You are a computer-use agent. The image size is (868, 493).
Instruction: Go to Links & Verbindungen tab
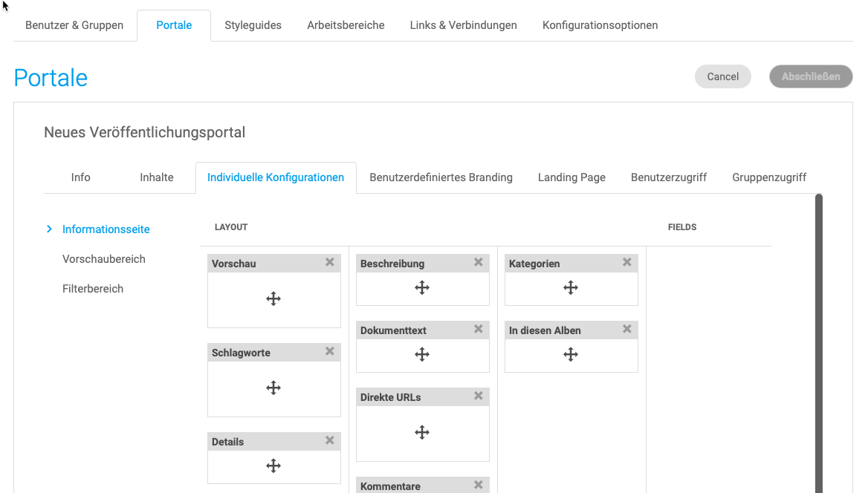[463, 25]
